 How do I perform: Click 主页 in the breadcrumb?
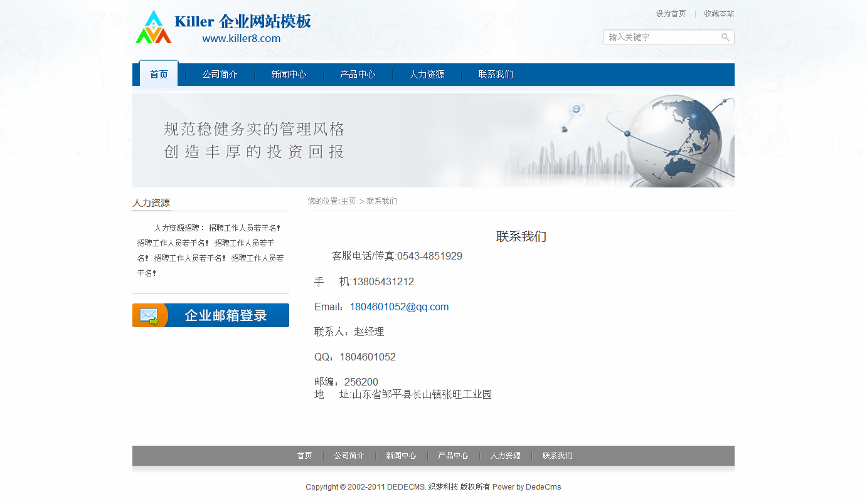pyautogui.click(x=348, y=201)
